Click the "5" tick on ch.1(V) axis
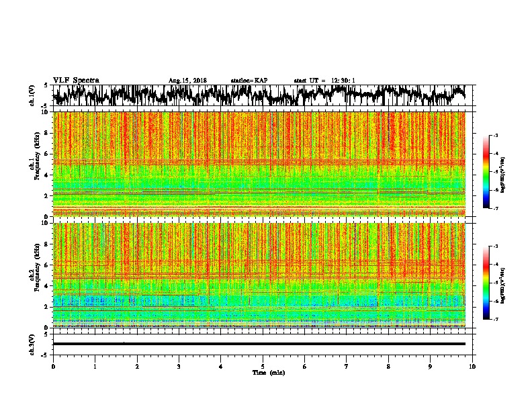 pos(46,85)
